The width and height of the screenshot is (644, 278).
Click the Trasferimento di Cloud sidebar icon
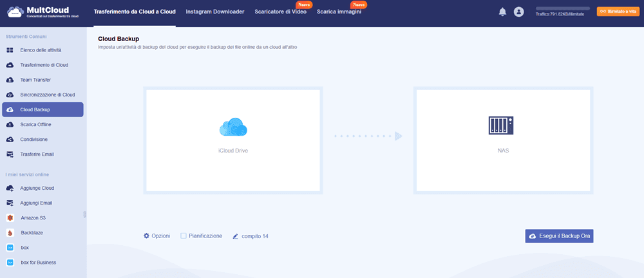[10, 65]
